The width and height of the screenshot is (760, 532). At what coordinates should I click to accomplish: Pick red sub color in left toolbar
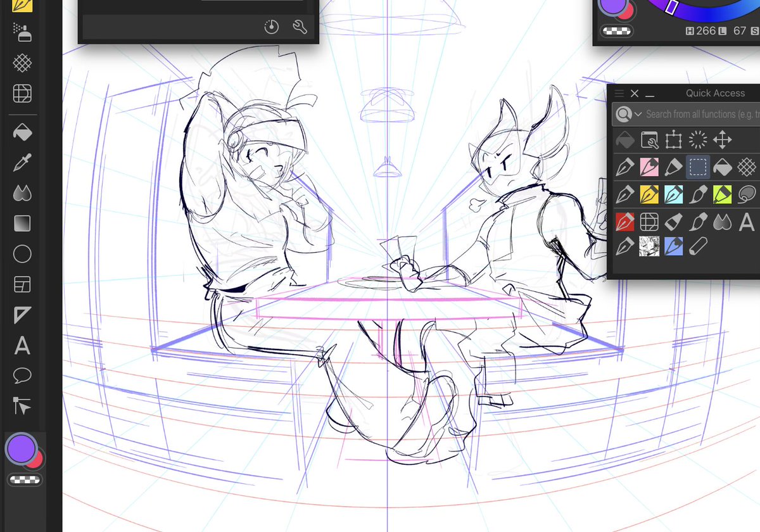click(37, 460)
